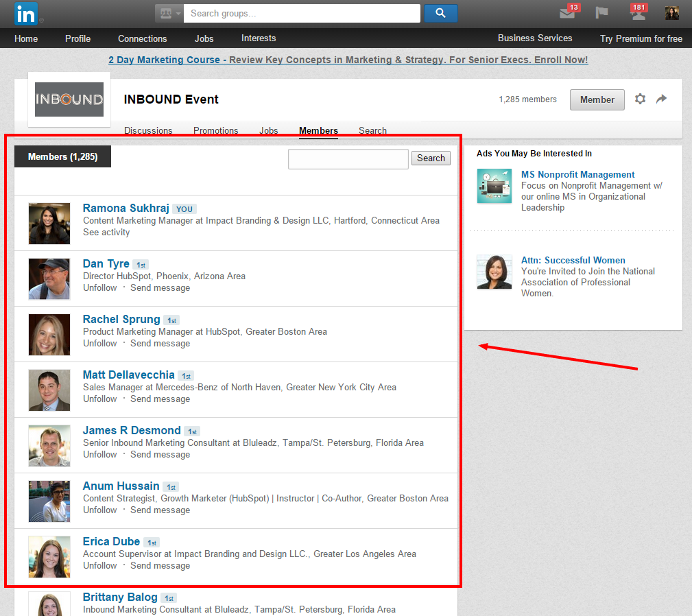
Task: Open Rachel Sprung's profile name link
Action: click(121, 319)
